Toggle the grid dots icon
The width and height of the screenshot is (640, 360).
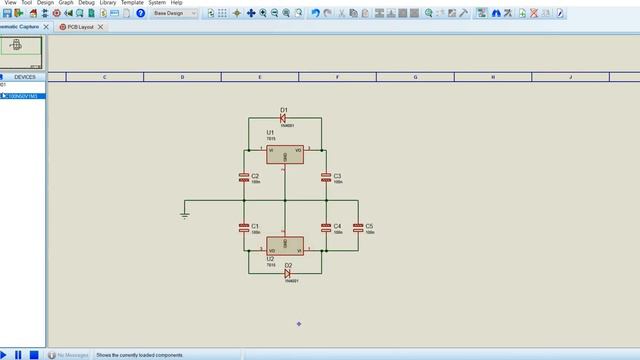pyautogui.click(x=222, y=13)
